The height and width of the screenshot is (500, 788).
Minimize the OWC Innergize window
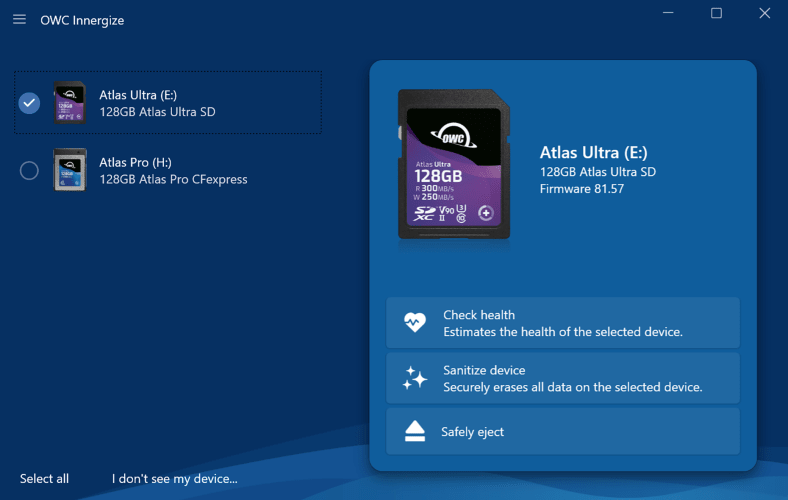click(668, 14)
